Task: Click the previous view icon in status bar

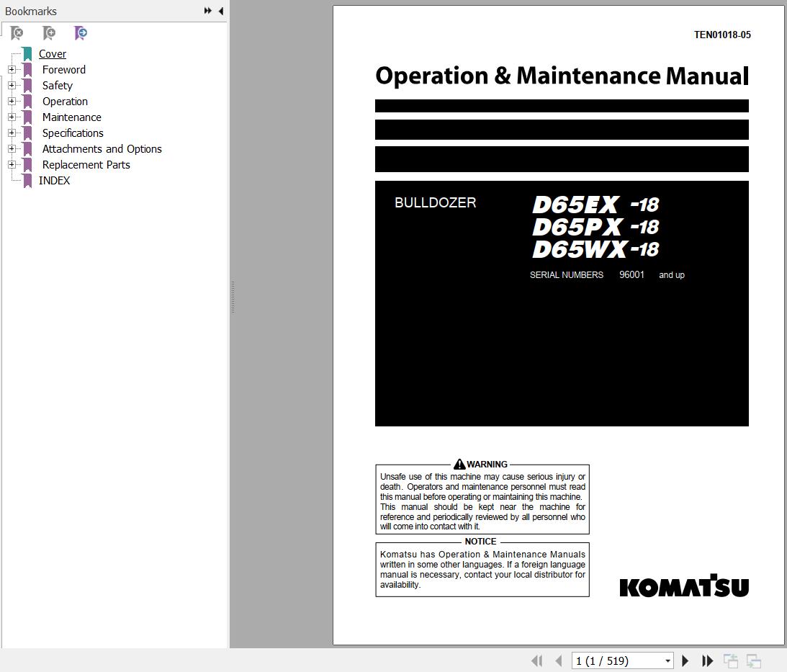Action: pyautogui.click(x=730, y=661)
